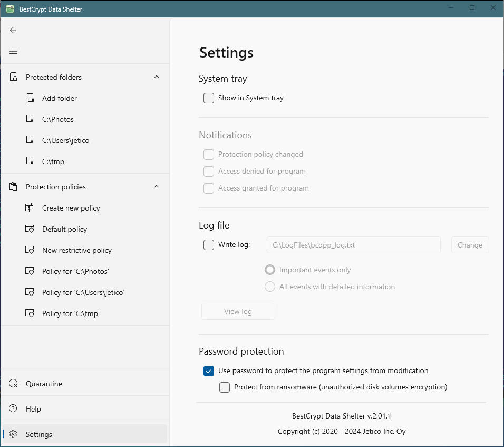Image resolution: width=504 pixels, height=447 pixels.
Task: Select All events with detailed information
Action: click(270, 287)
